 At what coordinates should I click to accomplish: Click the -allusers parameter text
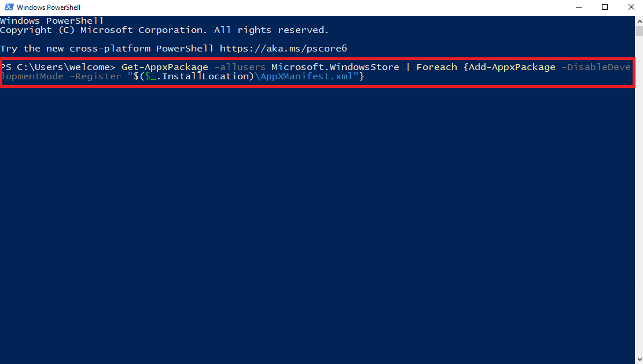coord(240,67)
